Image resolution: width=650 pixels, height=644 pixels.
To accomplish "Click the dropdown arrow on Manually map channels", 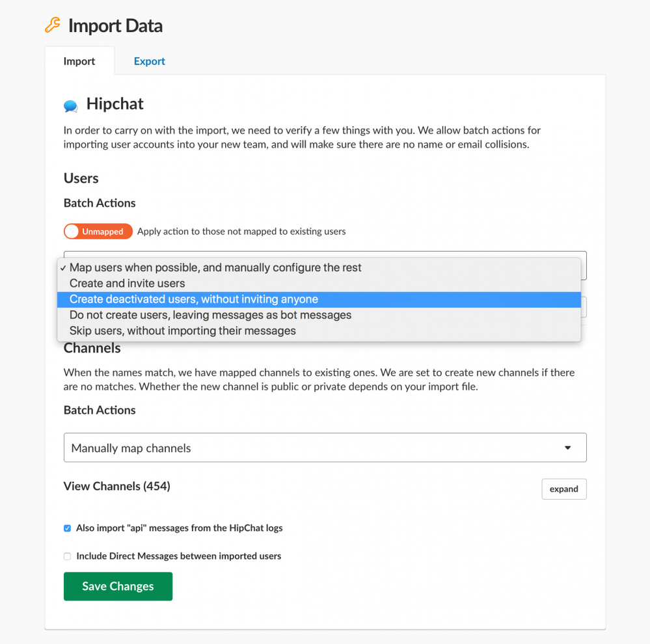I will pyautogui.click(x=567, y=448).
